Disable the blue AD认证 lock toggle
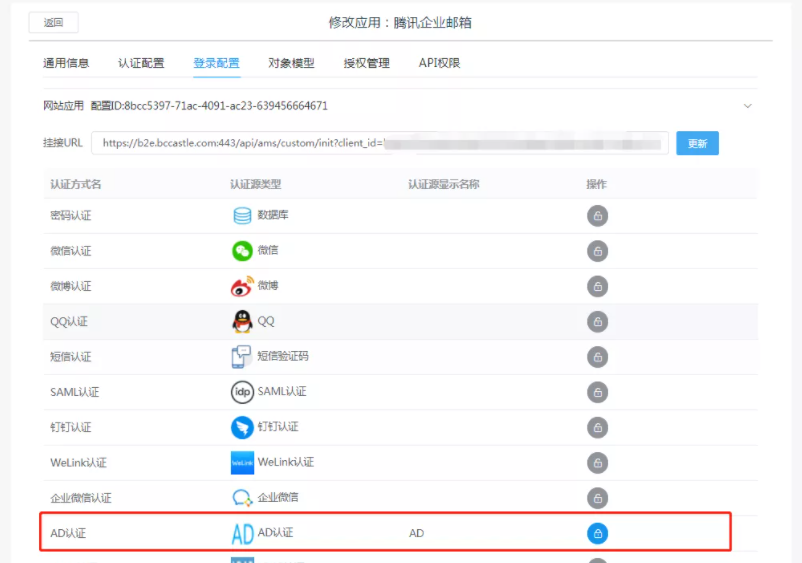 click(597, 533)
